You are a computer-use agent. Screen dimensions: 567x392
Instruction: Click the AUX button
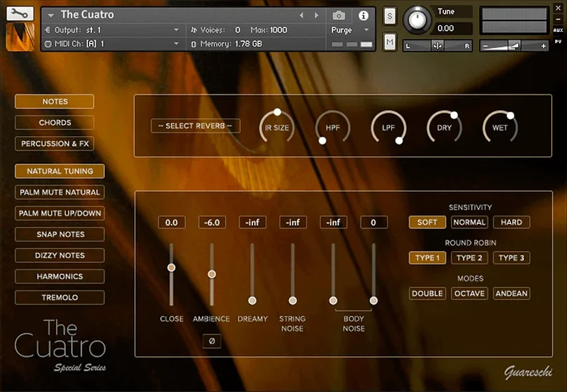click(x=558, y=30)
